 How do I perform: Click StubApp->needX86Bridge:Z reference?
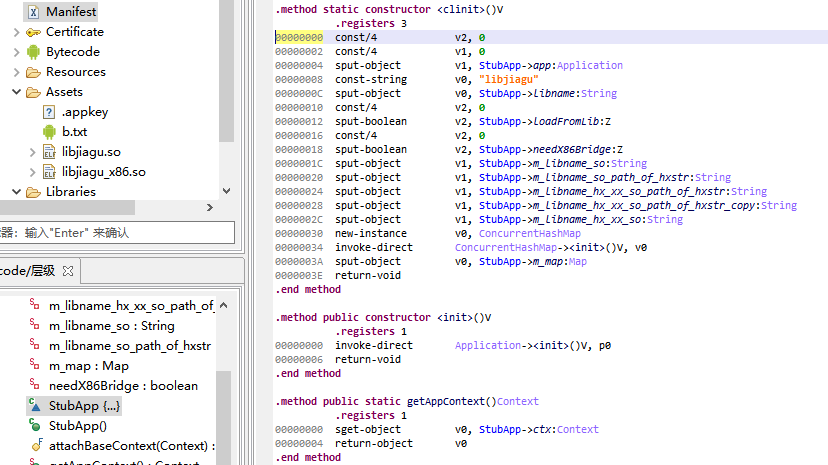(551, 149)
